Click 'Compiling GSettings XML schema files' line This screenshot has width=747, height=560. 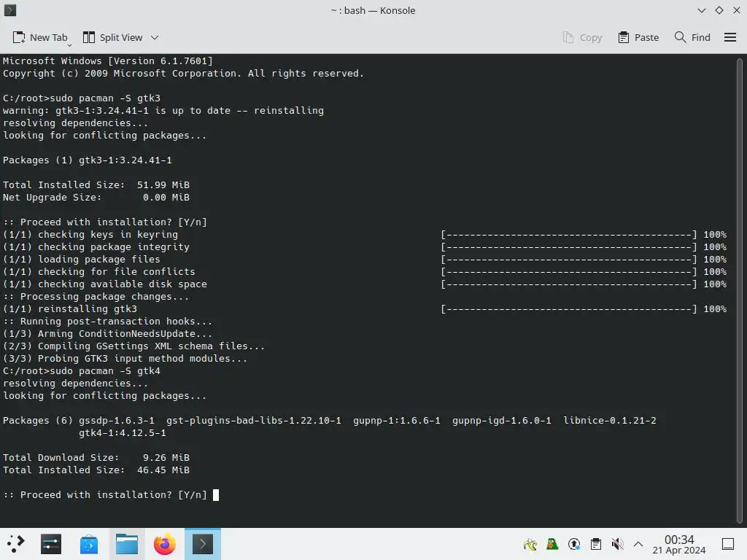coord(134,346)
